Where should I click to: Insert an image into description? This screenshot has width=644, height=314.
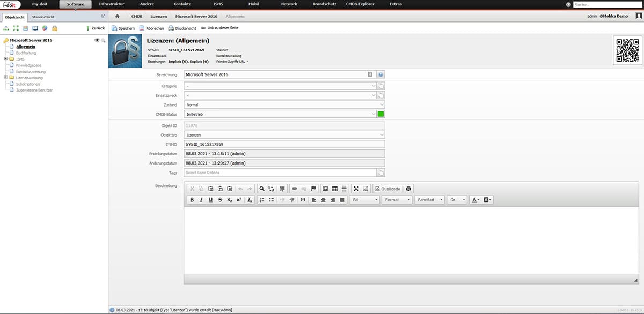(325, 189)
